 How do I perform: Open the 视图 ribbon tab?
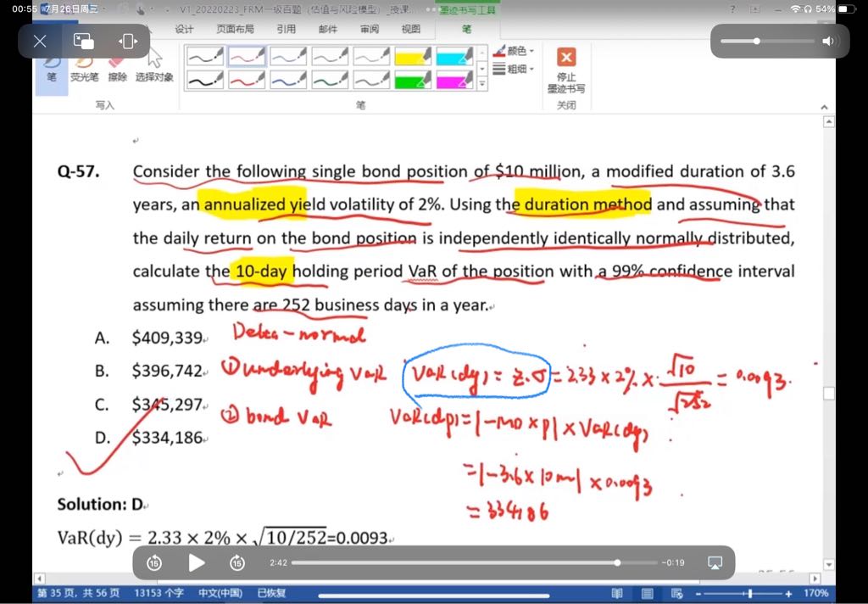click(x=410, y=29)
